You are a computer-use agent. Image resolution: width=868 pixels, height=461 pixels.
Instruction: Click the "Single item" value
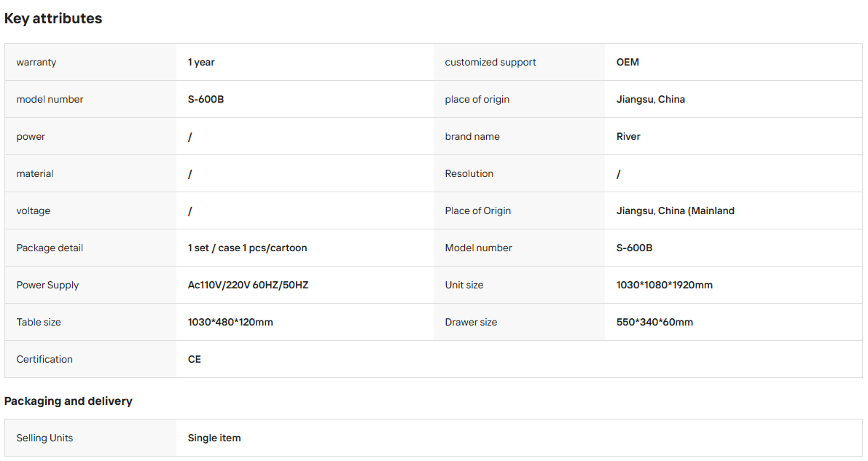pos(214,437)
